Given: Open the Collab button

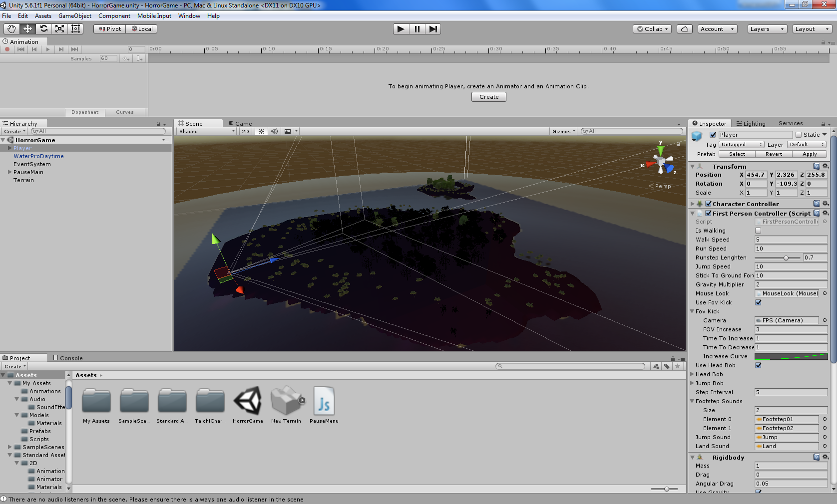Looking at the screenshot, I should [653, 29].
